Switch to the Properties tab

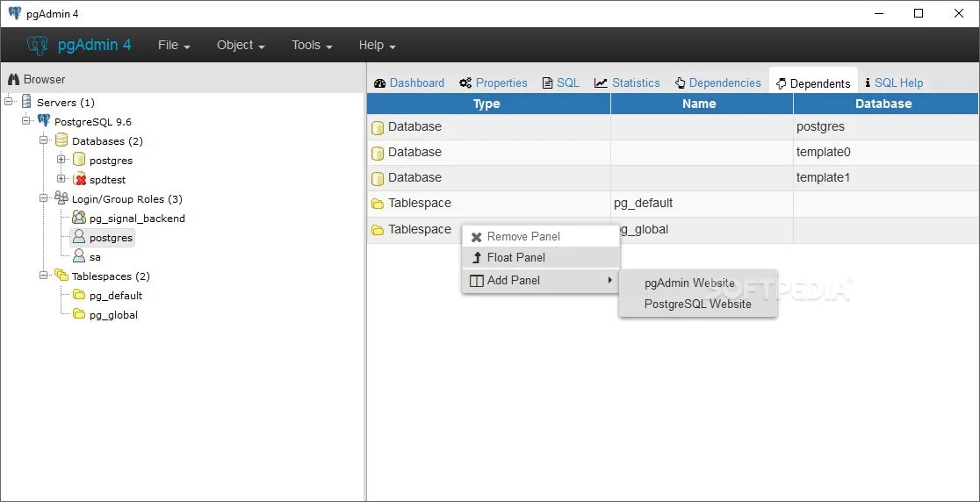[494, 83]
